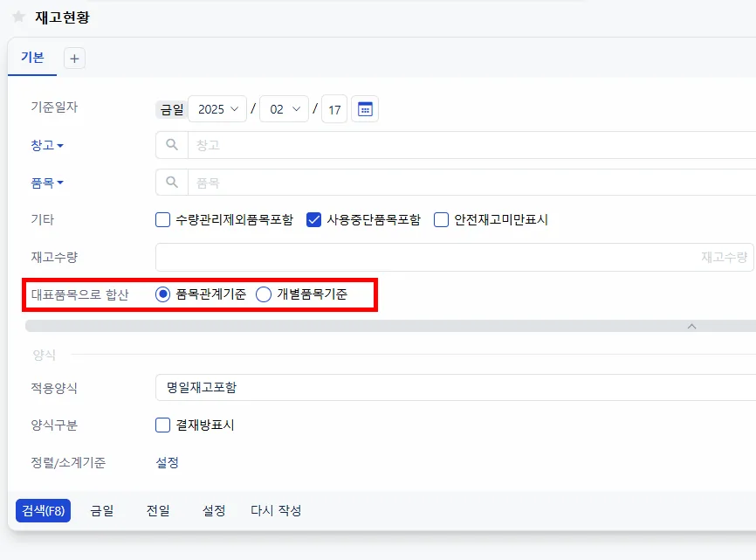
Task: Select 개별품목기준 radio option
Action: [264, 294]
